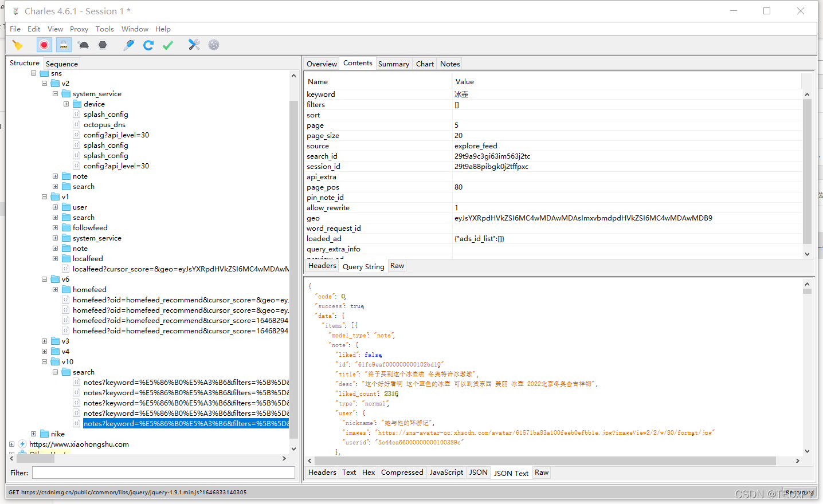
Task: Open the Proxy menu
Action: [x=79, y=29]
